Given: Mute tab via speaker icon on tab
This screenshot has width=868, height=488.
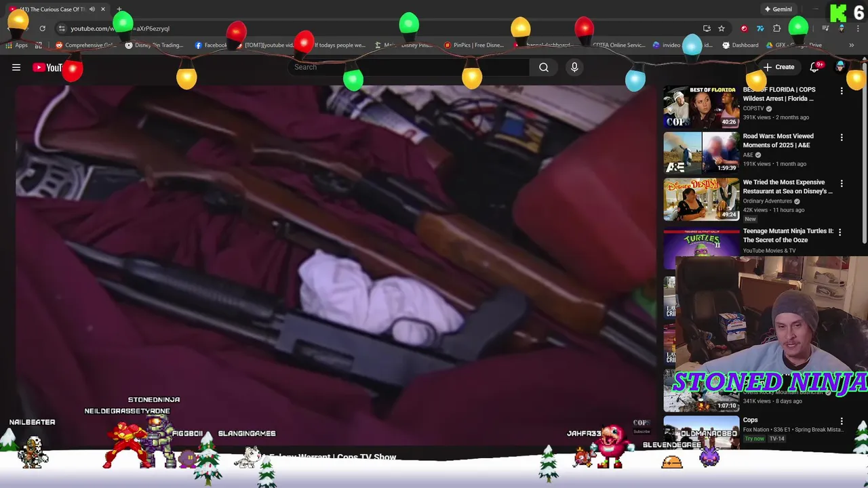Looking at the screenshot, I should (92, 9).
